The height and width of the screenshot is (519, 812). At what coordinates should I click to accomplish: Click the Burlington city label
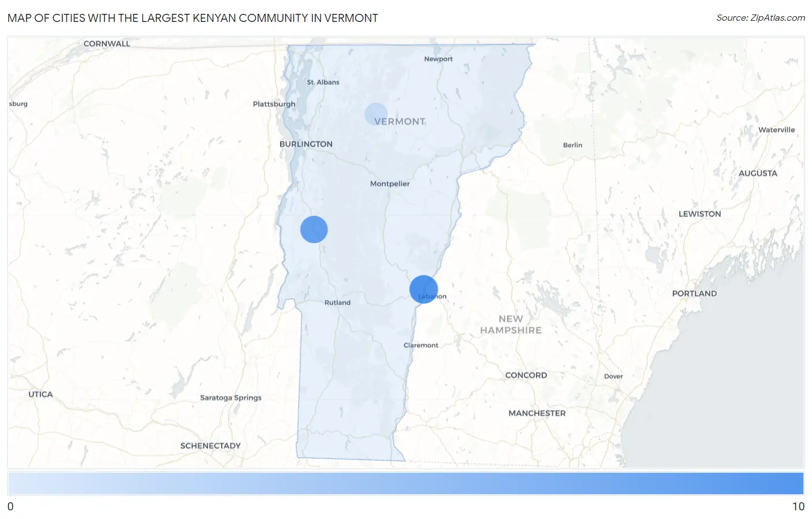306,144
